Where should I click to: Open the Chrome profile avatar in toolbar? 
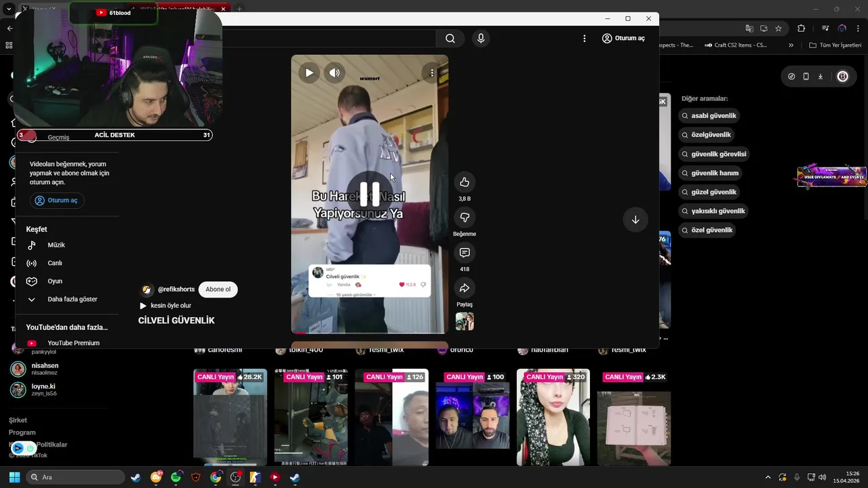842,28
